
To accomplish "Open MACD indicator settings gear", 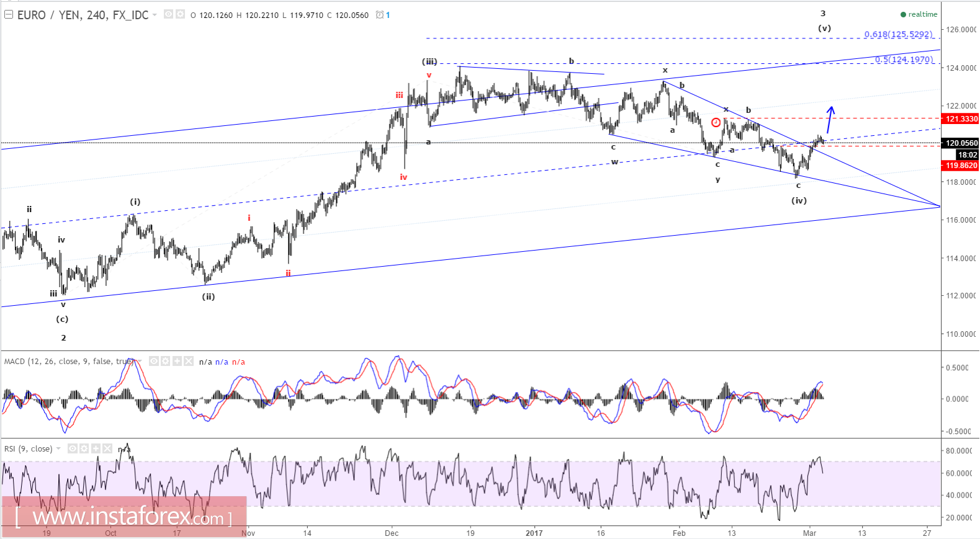I will (165, 361).
